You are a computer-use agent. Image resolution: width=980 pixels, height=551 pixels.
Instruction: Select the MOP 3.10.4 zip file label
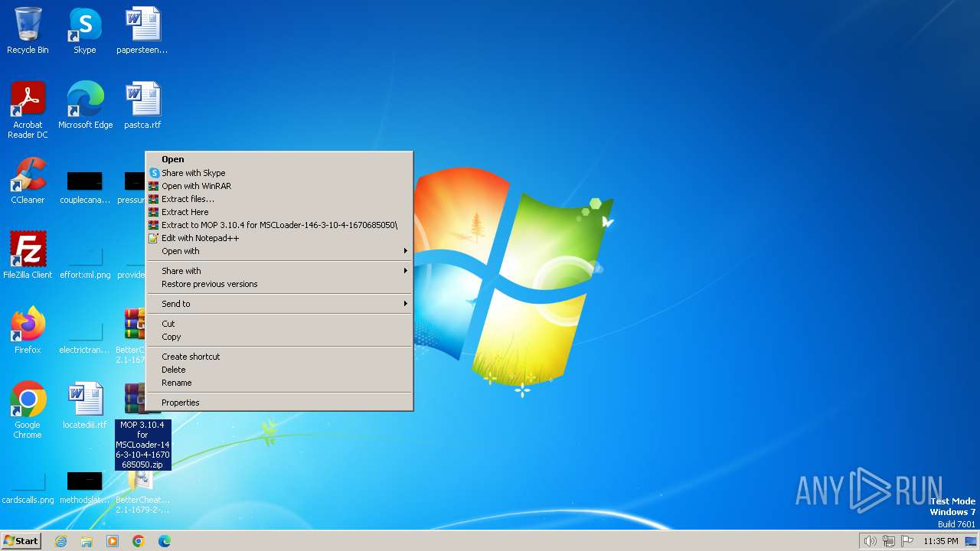[142, 445]
